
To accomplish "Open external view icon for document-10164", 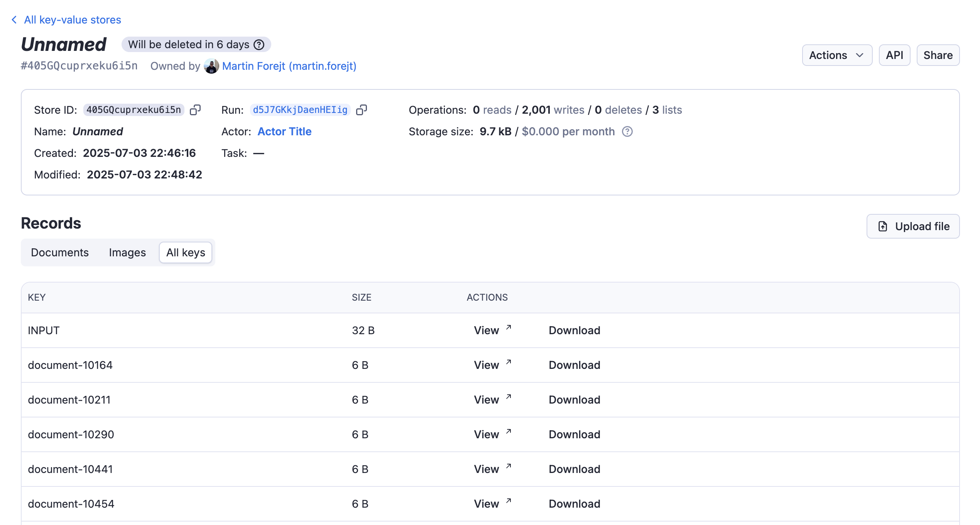I will click(x=509, y=362).
